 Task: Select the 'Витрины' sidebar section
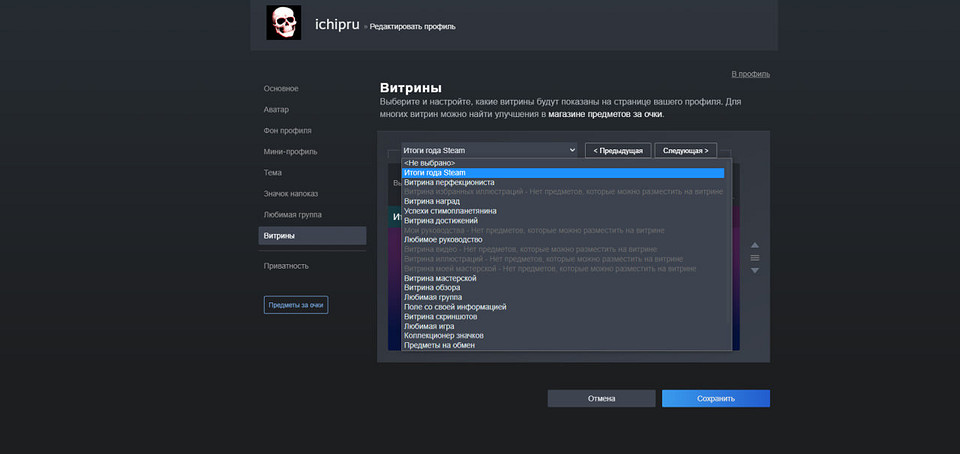(x=312, y=236)
